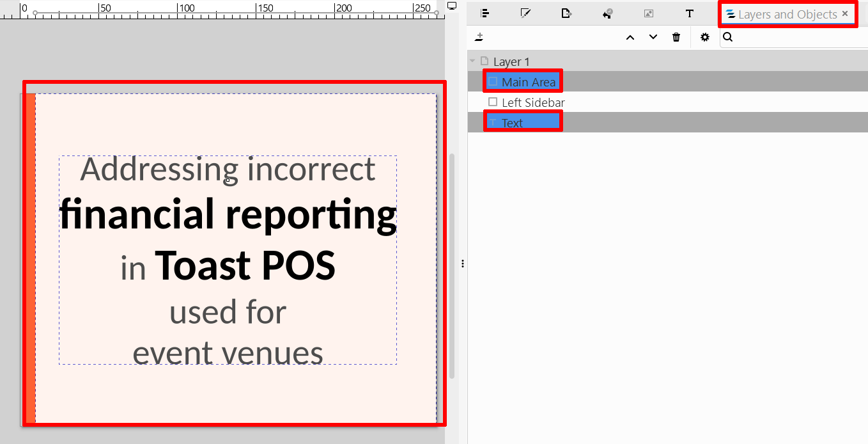The width and height of the screenshot is (868, 444).
Task: Collapse the Layer 1 tree triangle
Action: 472,61
